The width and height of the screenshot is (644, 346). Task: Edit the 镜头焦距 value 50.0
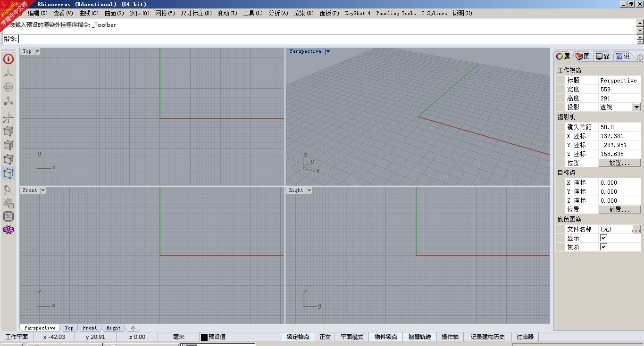tap(619, 127)
